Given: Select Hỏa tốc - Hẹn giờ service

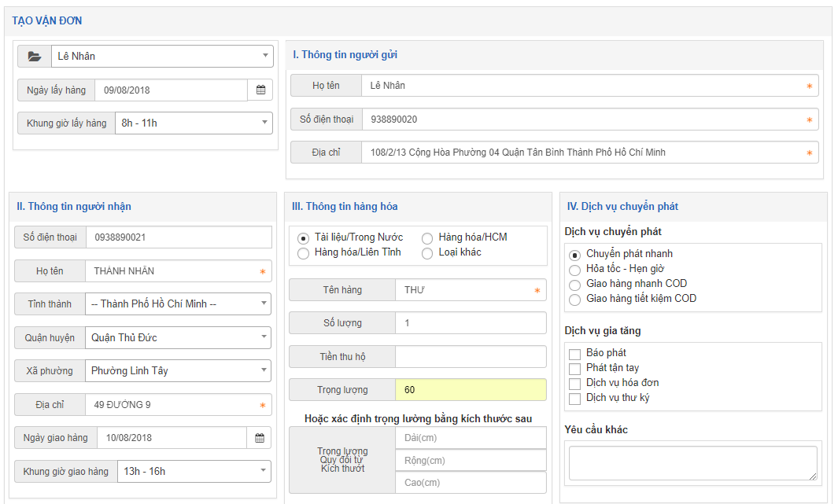Looking at the screenshot, I should [575, 270].
